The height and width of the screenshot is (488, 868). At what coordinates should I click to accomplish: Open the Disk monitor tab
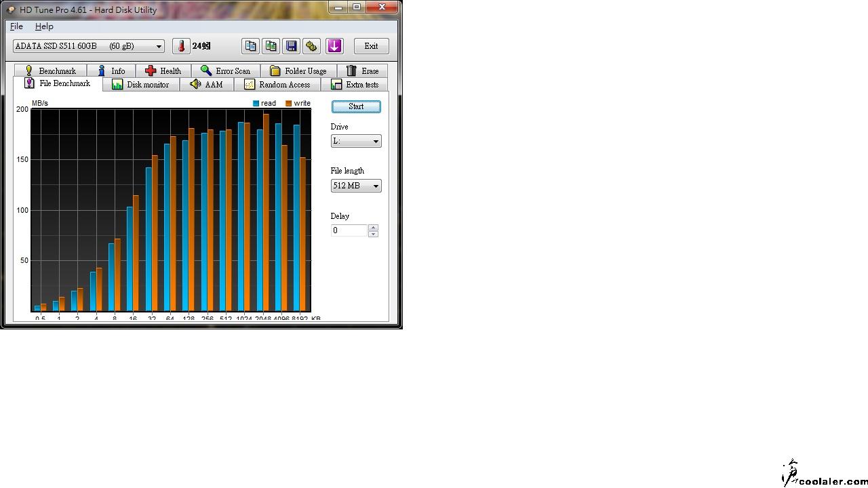141,85
